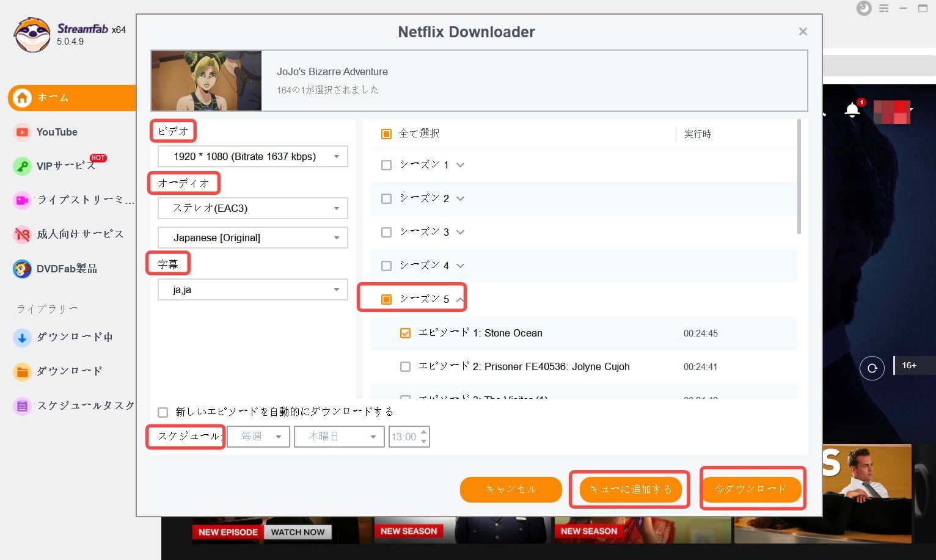Open Japanese [Original] language dropdown
The height and width of the screenshot is (560, 936).
click(253, 238)
